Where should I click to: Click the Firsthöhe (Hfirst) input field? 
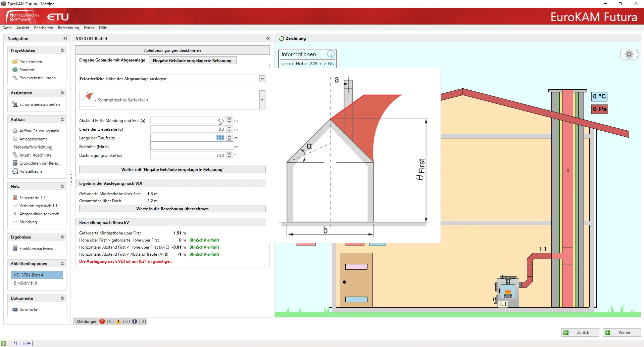point(192,147)
